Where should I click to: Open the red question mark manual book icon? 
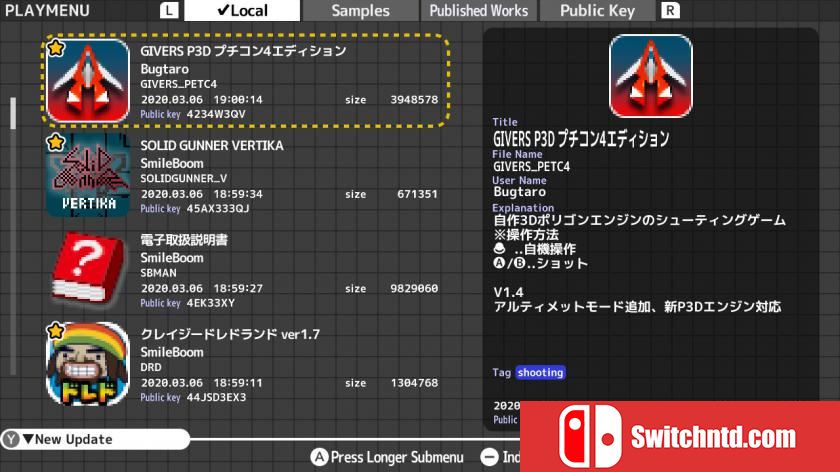88,269
